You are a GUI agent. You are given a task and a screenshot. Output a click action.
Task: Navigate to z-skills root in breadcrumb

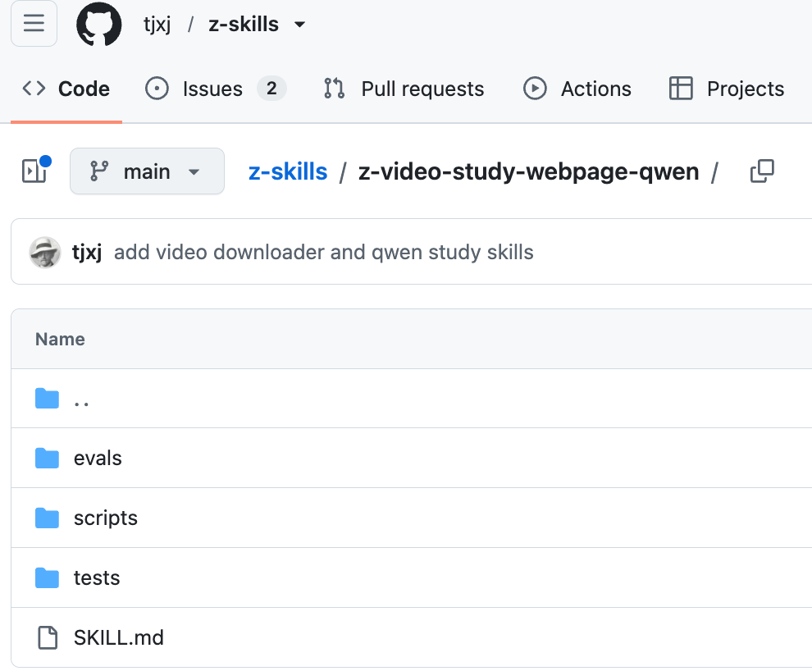[288, 171]
